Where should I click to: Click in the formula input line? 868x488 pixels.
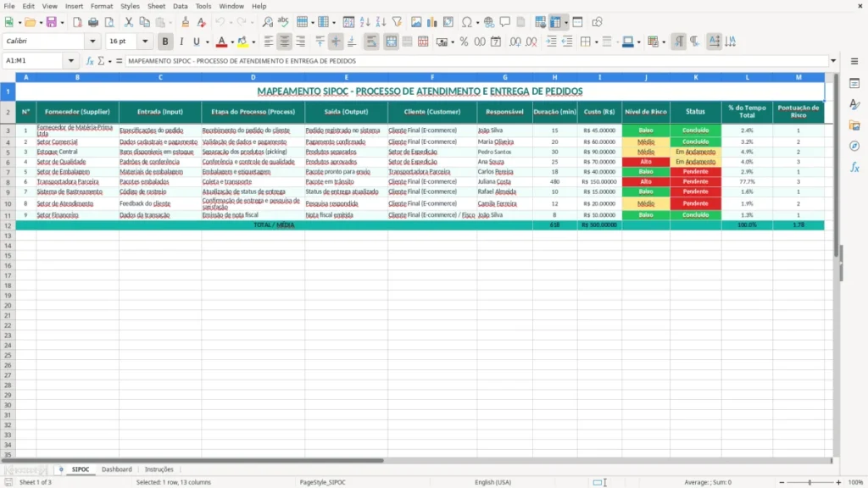click(x=476, y=61)
